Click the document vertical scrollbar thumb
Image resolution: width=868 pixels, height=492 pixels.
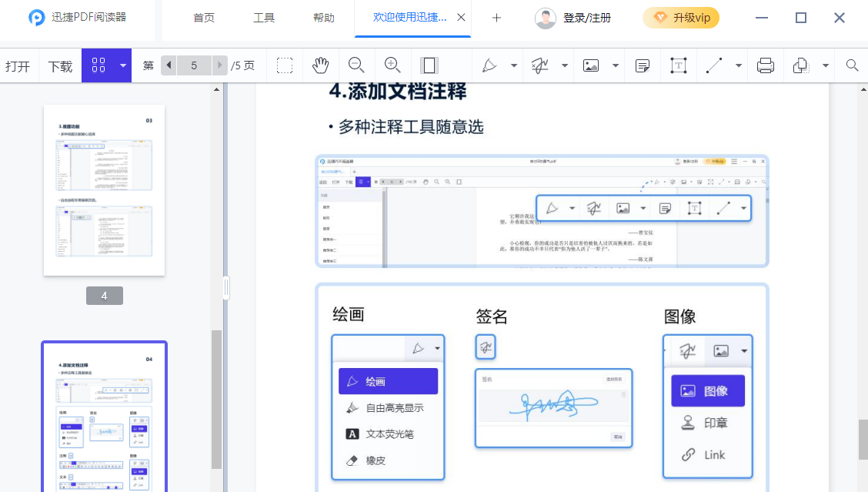(x=863, y=440)
